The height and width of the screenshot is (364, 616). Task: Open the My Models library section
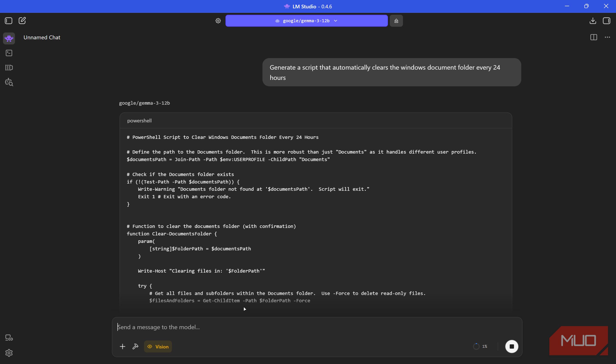pos(9,68)
